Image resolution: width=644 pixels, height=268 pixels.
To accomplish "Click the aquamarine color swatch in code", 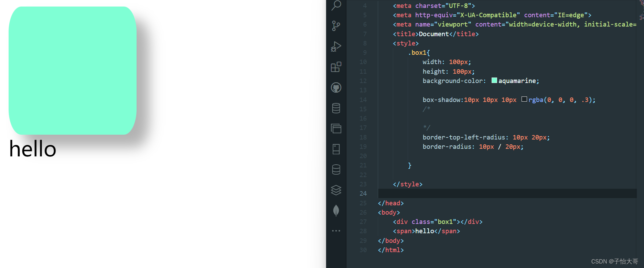I will [494, 80].
